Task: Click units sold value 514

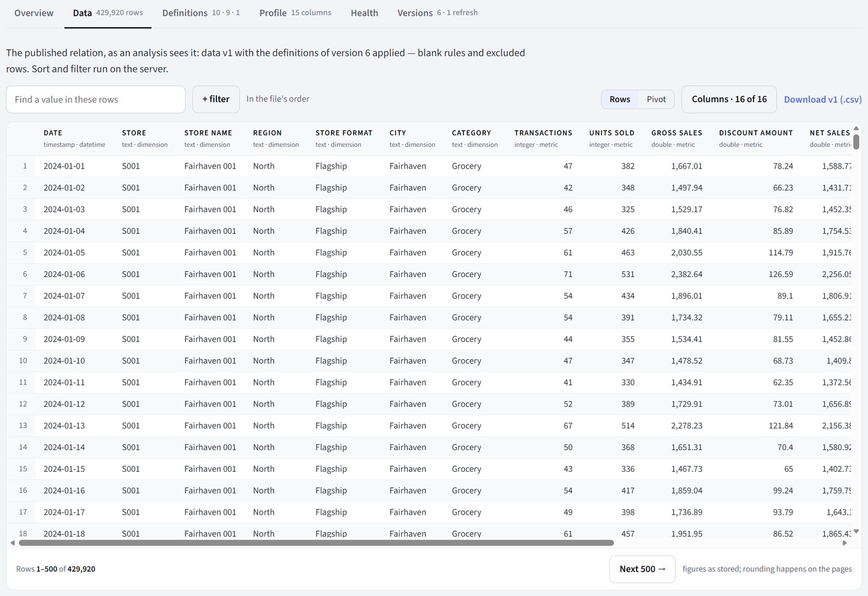Action: [628, 426]
